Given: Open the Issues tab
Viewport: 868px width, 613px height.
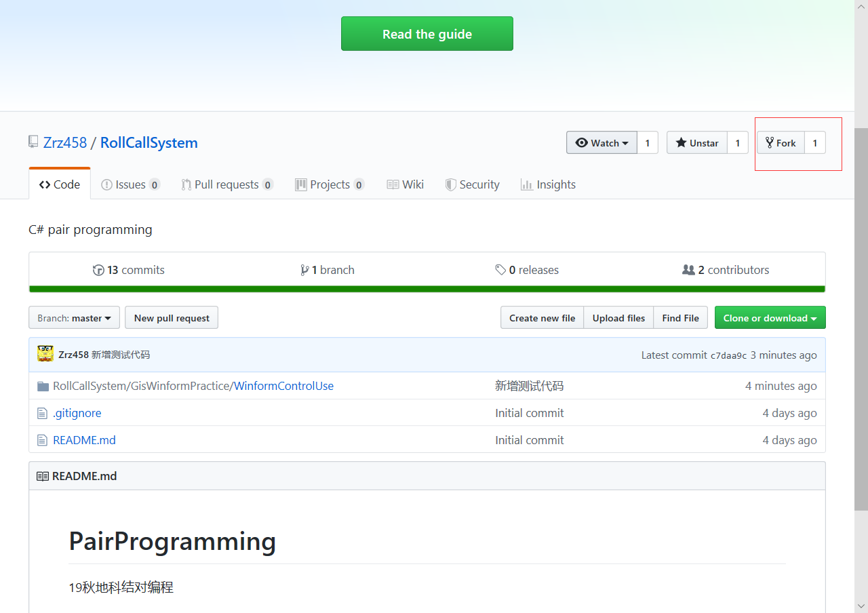Looking at the screenshot, I should (x=130, y=184).
